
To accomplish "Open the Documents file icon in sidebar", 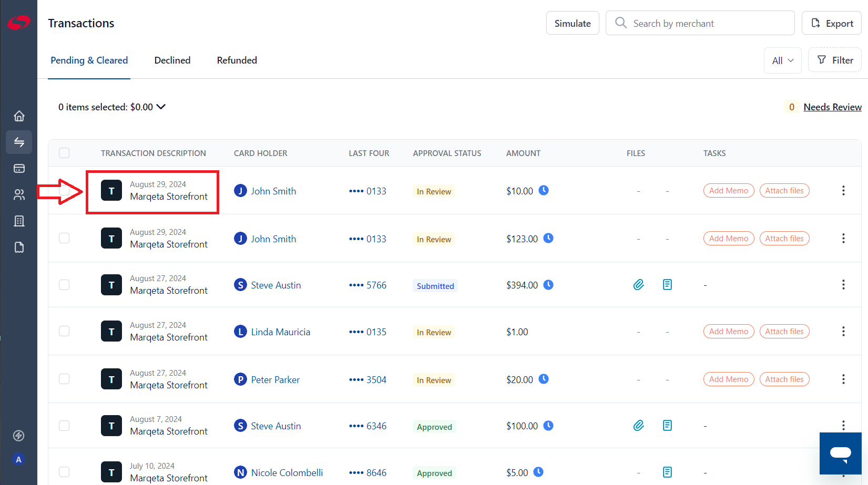I will 19,247.
